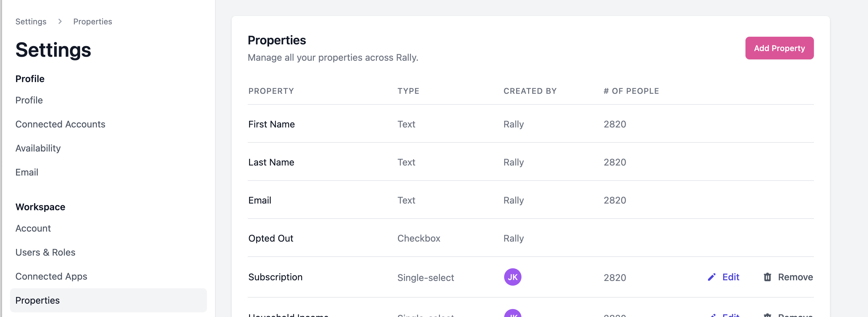Select Availability in the sidebar
This screenshot has width=868, height=317.
pyautogui.click(x=38, y=148)
